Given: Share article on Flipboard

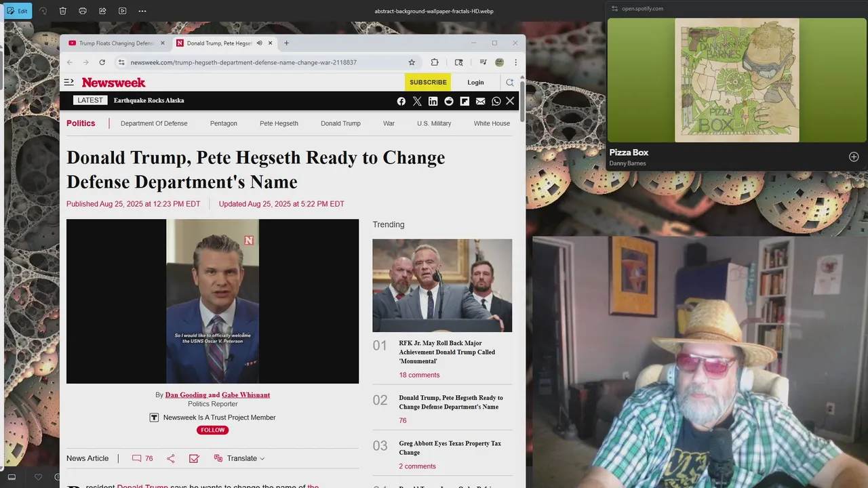Looking at the screenshot, I should 465,101.
